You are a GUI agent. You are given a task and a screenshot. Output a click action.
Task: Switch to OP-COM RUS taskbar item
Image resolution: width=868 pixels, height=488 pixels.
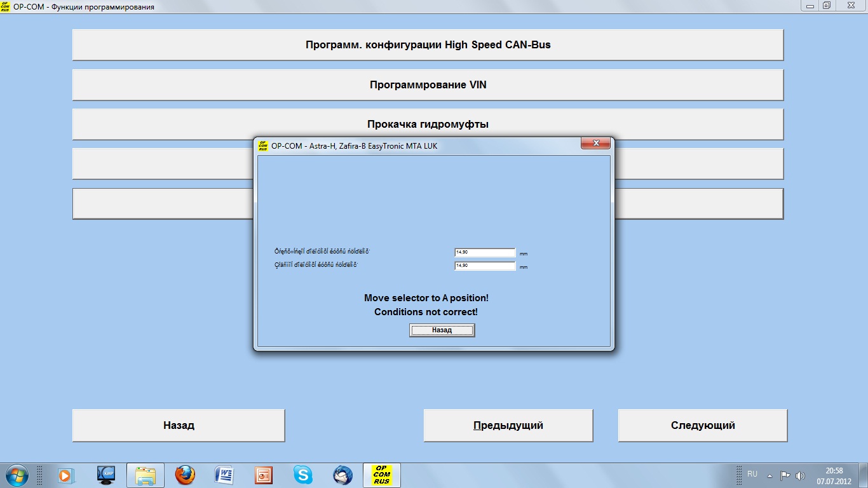click(x=382, y=475)
